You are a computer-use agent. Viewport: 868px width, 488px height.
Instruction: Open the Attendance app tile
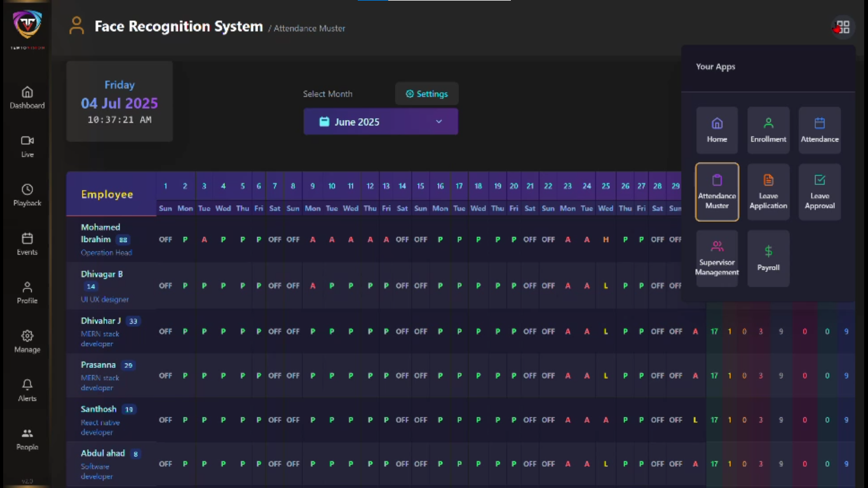coord(820,130)
